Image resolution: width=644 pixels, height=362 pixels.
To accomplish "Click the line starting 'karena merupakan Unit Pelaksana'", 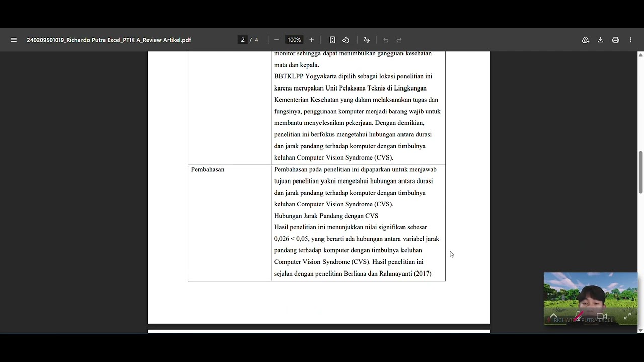I will [350, 88].
